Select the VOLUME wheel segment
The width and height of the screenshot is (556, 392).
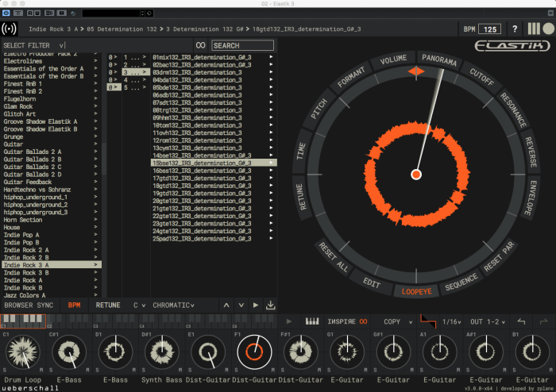pos(393,60)
